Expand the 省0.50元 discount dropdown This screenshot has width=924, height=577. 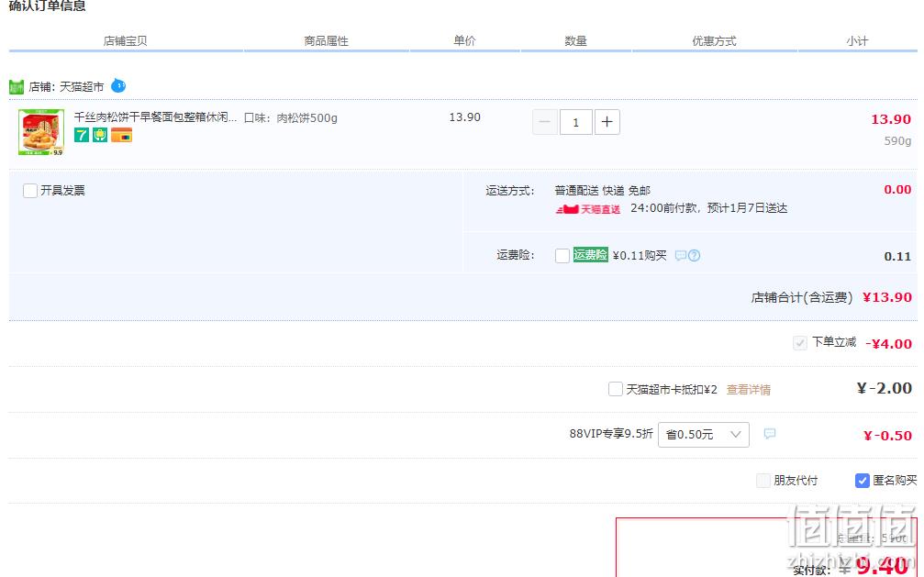[x=704, y=435]
